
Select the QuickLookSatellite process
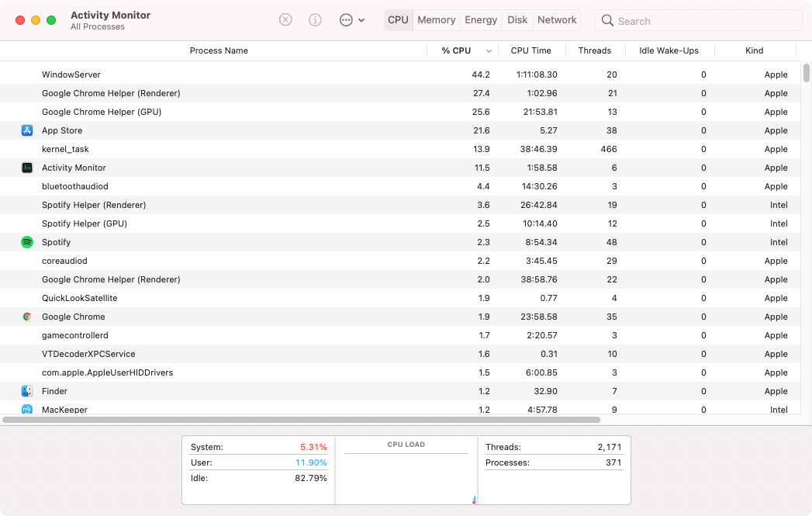(399, 298)
